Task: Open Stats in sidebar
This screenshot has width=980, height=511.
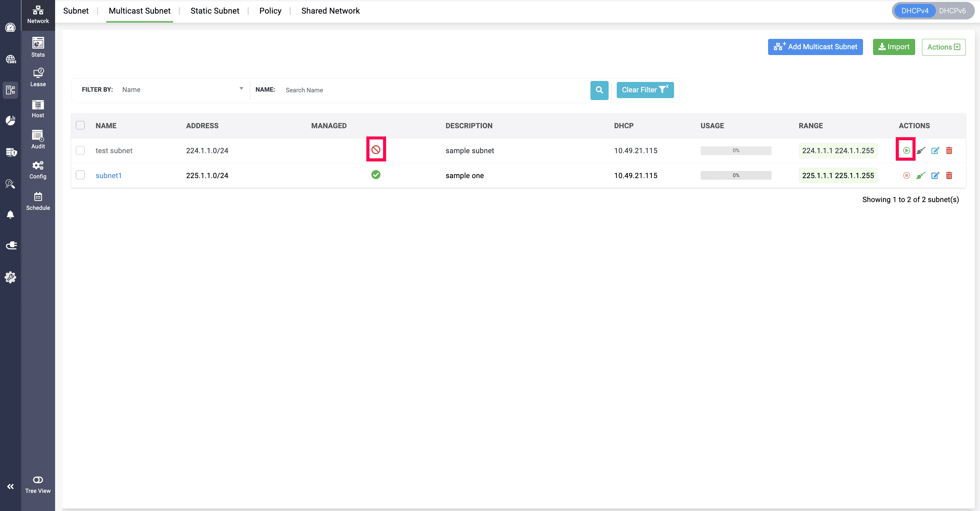Action: 38,47
